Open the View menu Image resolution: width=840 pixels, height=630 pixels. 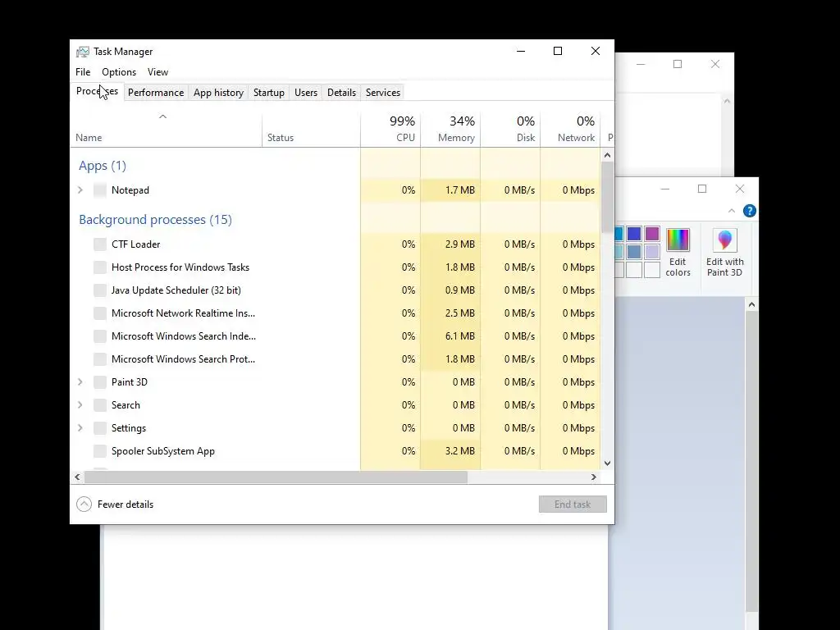pos(157,72)
